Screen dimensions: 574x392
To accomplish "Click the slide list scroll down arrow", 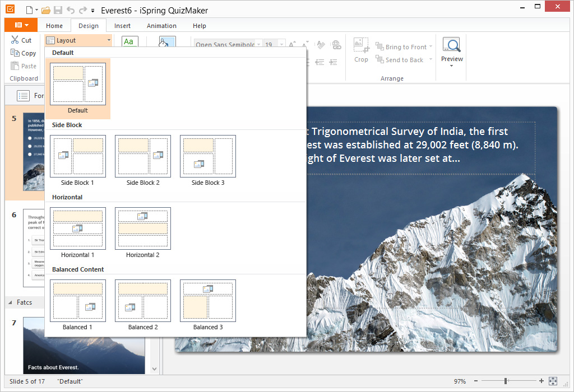I will 155,369.
